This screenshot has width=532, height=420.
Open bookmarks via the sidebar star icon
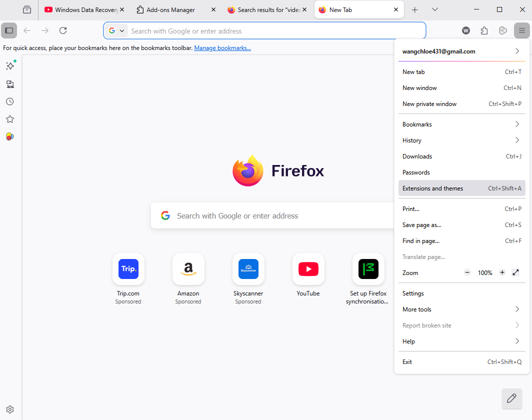pos(10,119)
